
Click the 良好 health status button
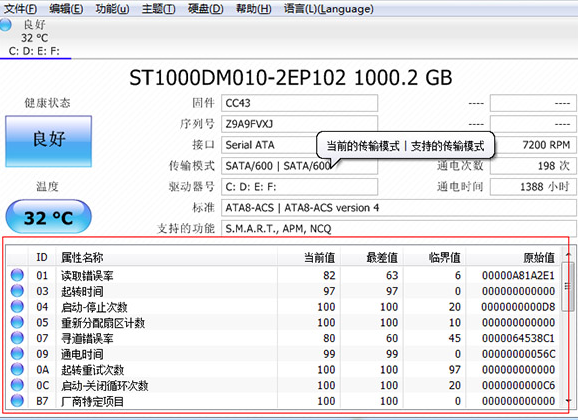[x=49, y=141]
